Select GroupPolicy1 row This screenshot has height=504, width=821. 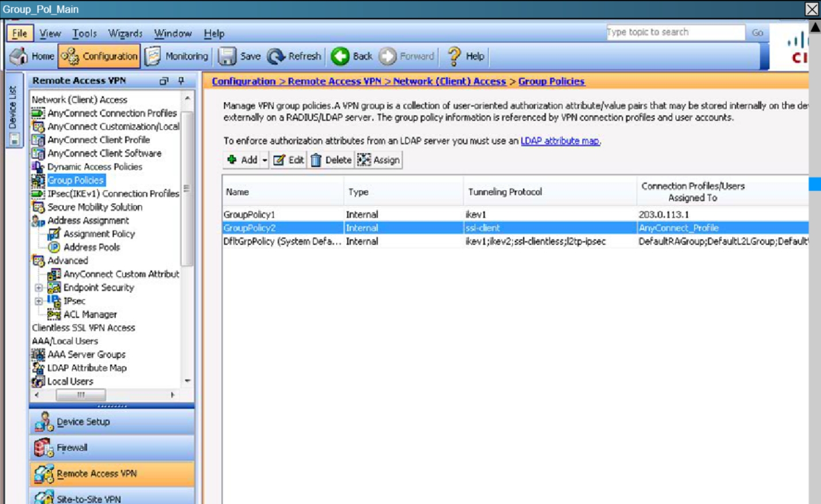[x=249, y=215]
